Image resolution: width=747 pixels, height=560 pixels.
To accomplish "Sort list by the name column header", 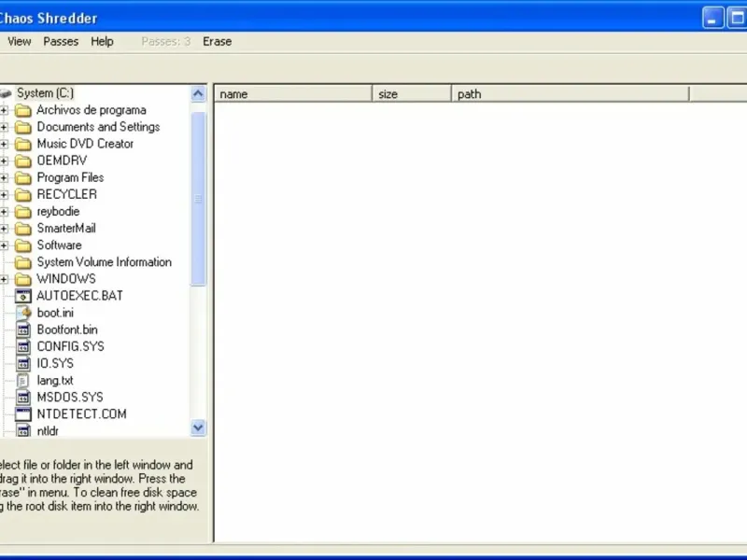I will pos(293,94).
